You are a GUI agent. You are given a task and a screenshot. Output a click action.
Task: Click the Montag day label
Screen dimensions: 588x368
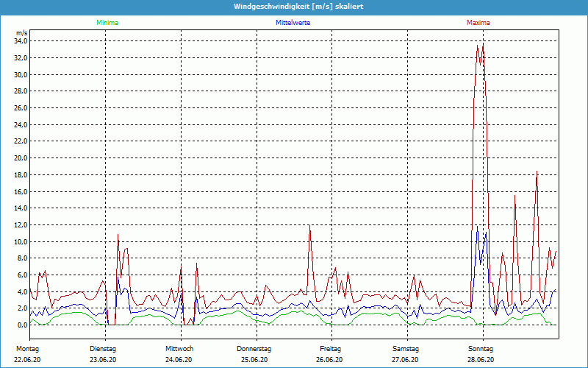pos(27,349)
